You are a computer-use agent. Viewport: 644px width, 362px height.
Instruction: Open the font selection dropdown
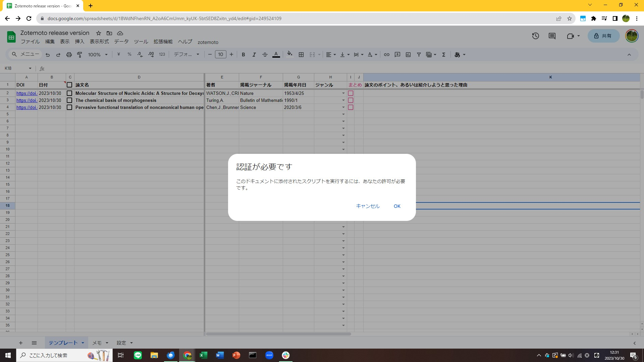[x=186, y=54]
